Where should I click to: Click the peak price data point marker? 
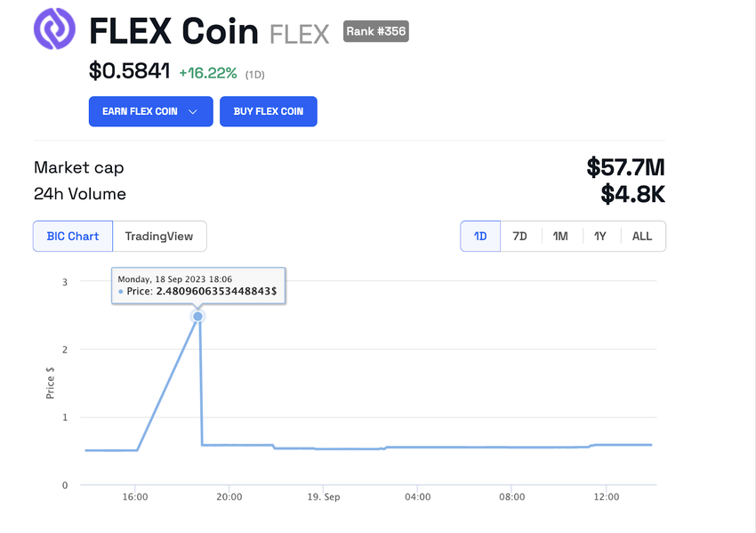197,317
